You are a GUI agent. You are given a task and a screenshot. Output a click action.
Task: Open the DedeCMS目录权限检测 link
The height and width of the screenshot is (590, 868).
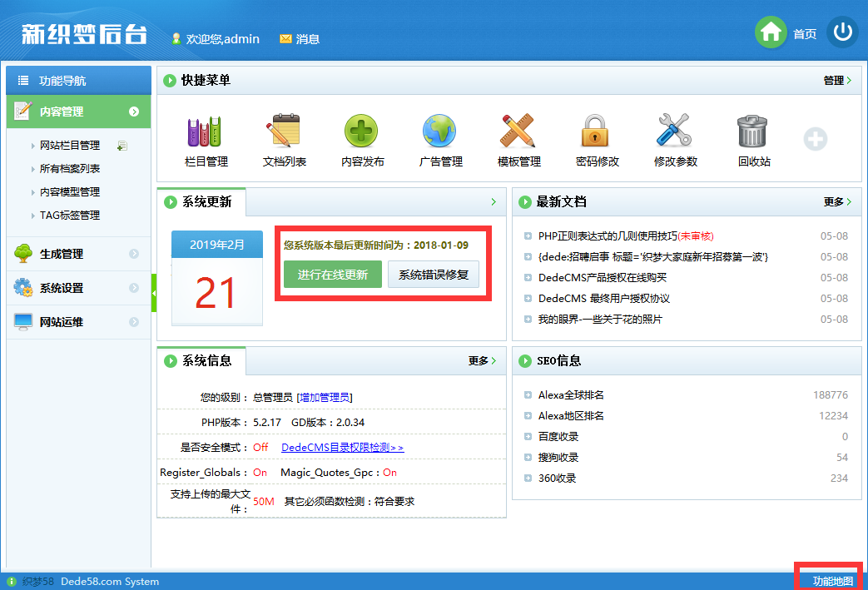click(342, 447)
